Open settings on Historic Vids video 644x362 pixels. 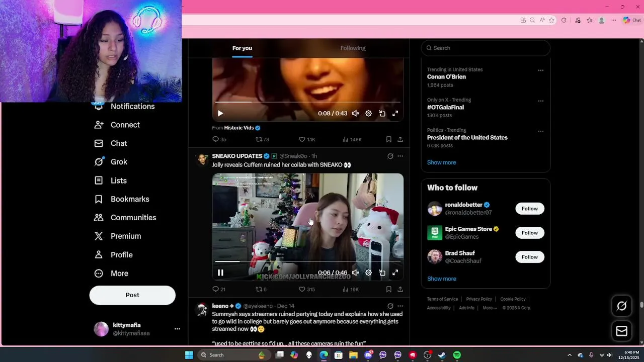368,114
